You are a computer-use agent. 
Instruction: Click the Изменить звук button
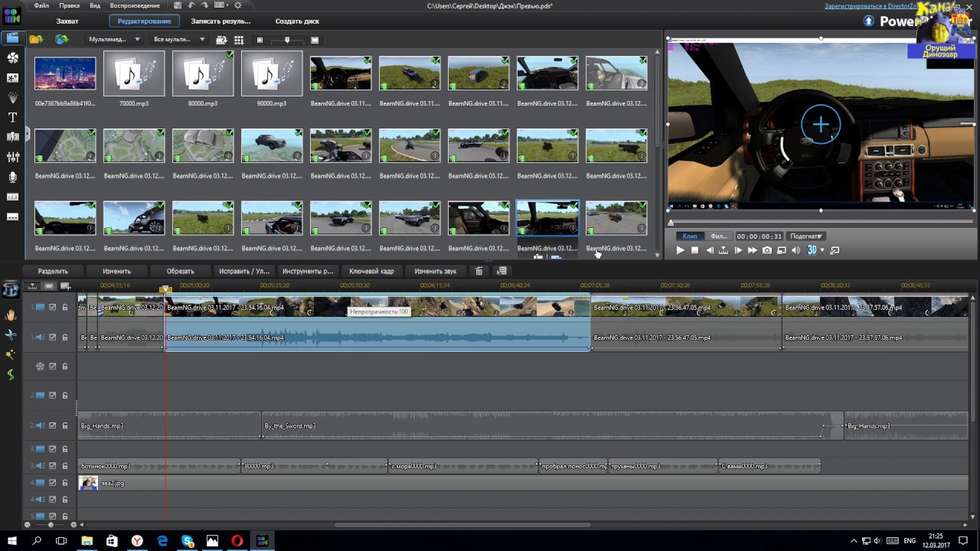tap(436, 271)
